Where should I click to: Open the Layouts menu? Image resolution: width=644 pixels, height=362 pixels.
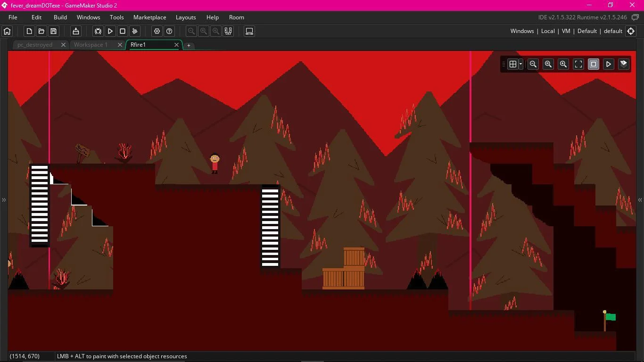[186, 17]
